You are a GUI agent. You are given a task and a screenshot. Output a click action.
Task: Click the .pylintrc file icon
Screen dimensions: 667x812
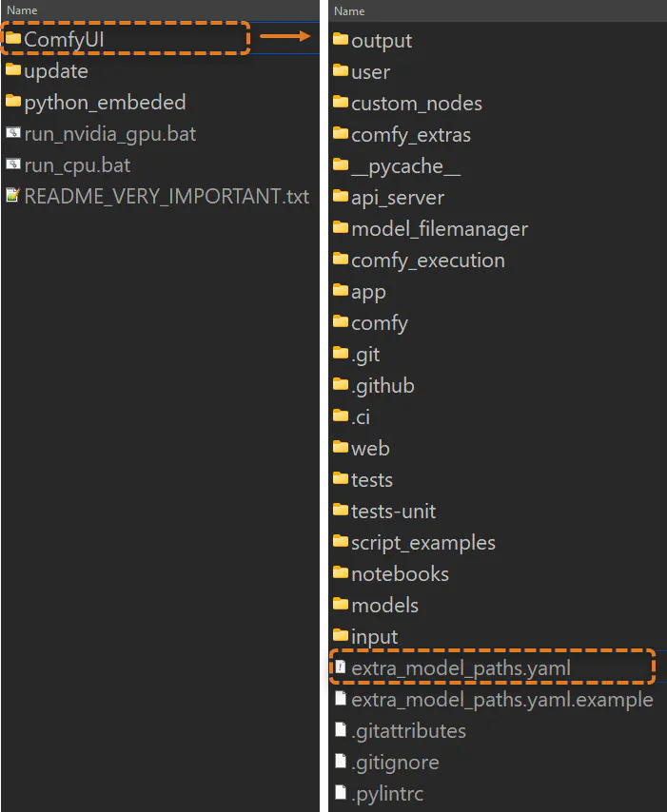tap(341, 792)
